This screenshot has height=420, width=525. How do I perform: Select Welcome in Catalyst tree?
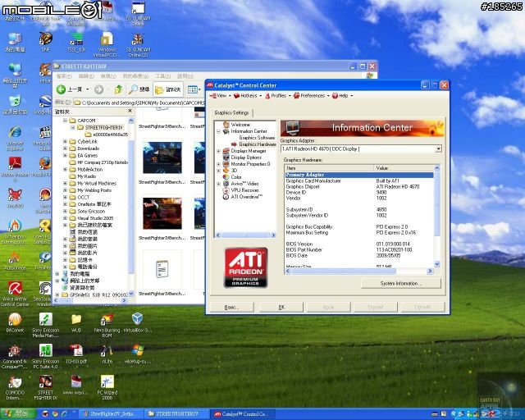coord(240,125)
